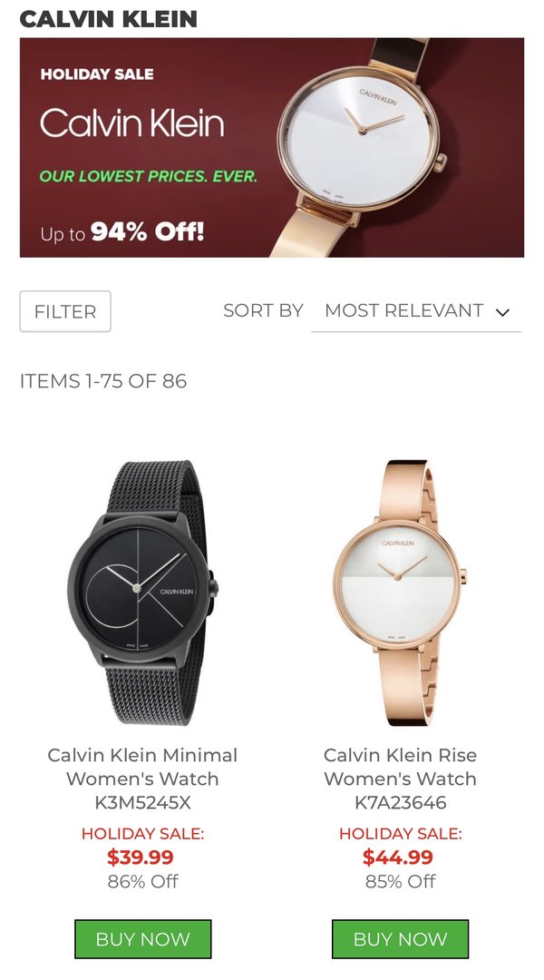Click 'OUR LOWEST PRICES. EVER.' green text

(148, 176)
